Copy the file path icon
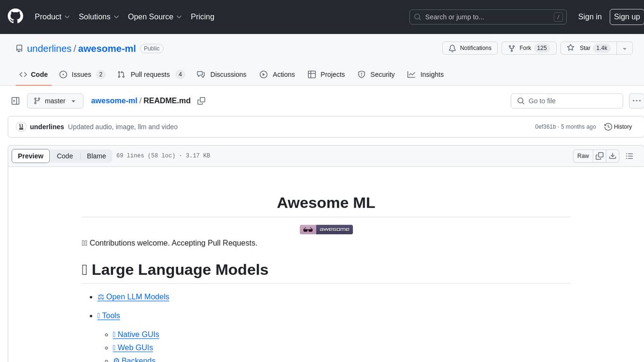This screenshot has height=362, width=644. point(201,101)
